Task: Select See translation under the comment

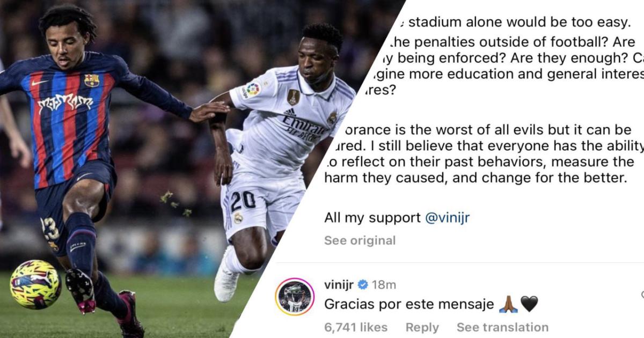Action: coord(502,327)
